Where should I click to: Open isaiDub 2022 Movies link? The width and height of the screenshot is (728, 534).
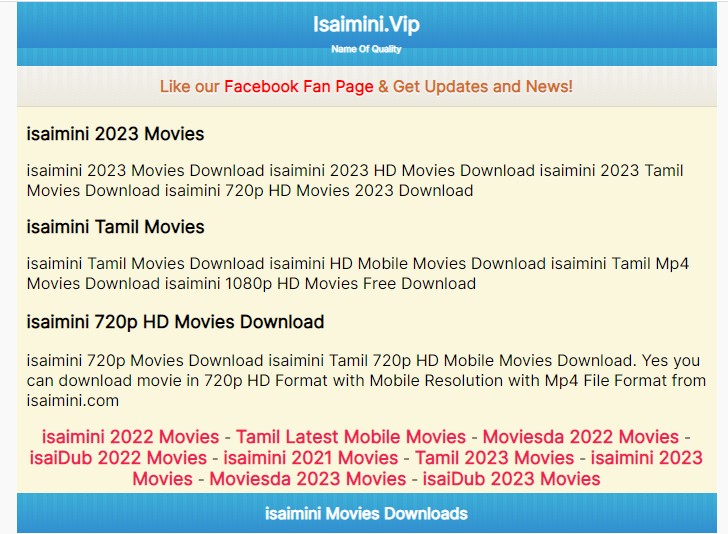pos(118,457)
